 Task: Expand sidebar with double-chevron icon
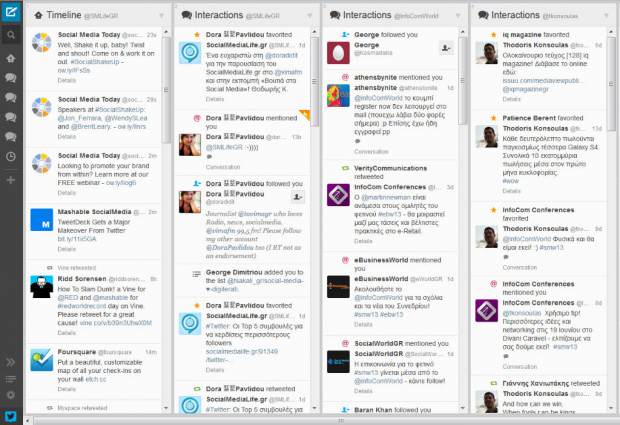tap(11, 362)
